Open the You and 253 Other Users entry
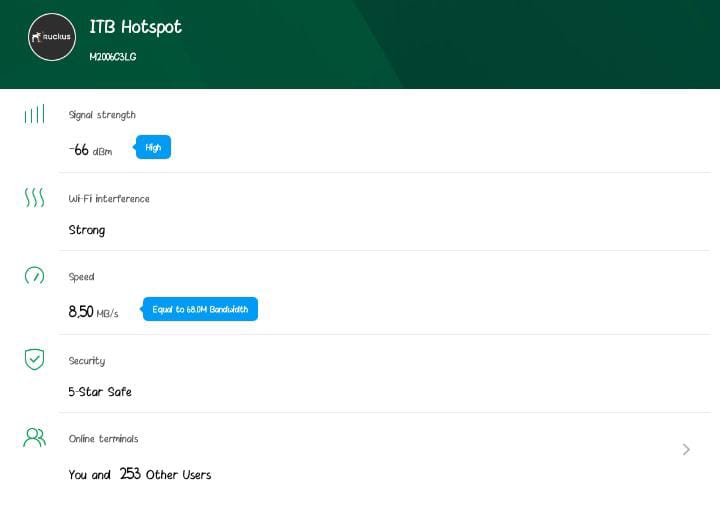 (140, 474)
